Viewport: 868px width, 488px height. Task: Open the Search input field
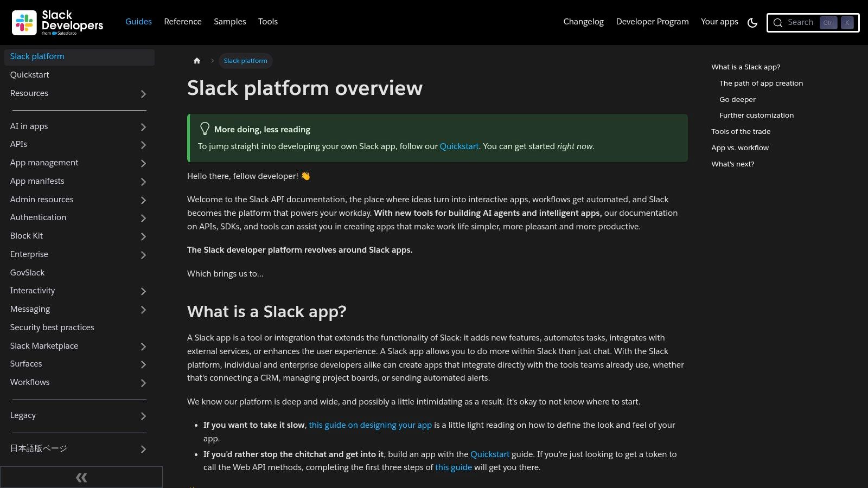coord(813,23)
